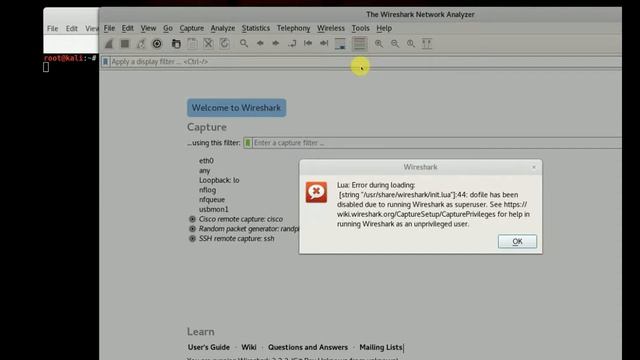
Task: Open Wireshark's View menu
Action: tap(148, 28)
